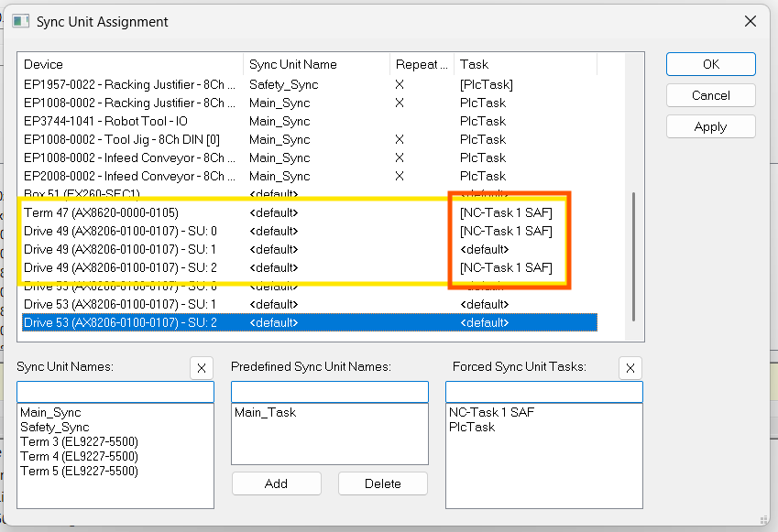The image size is (778, 532).
Task: Select Drive 49 SU: 1 row
Action: pyautogui.click(x=310, y=249)
